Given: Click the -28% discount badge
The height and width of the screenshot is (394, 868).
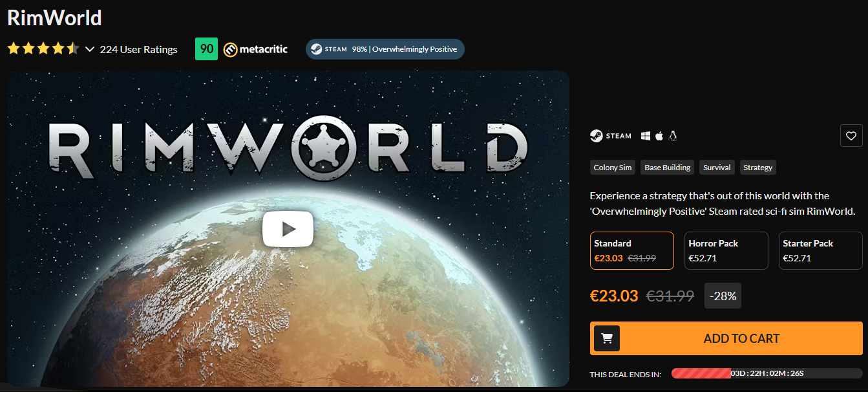Looking at the screenshot, I should pyautogui.click(x=723, y=296).
